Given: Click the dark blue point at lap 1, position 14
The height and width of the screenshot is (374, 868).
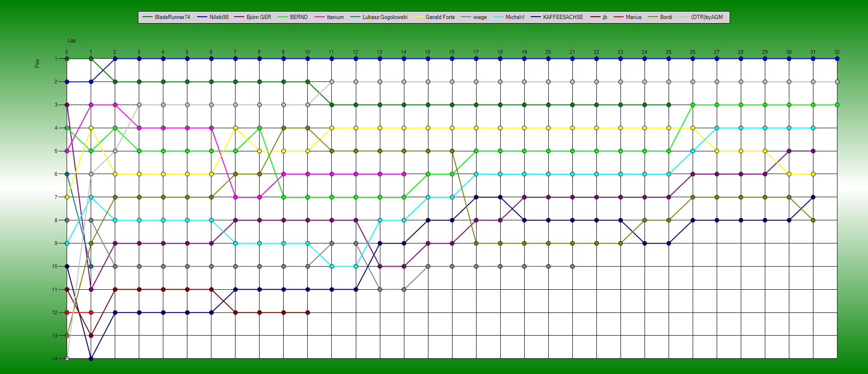Looking at the screenshot, I should (91, 359).
